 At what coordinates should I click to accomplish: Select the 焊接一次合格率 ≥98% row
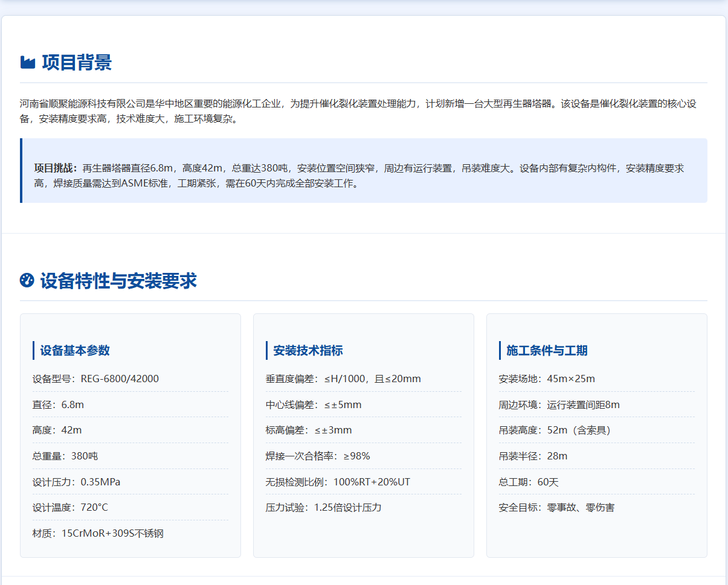(x=317, y=456)
